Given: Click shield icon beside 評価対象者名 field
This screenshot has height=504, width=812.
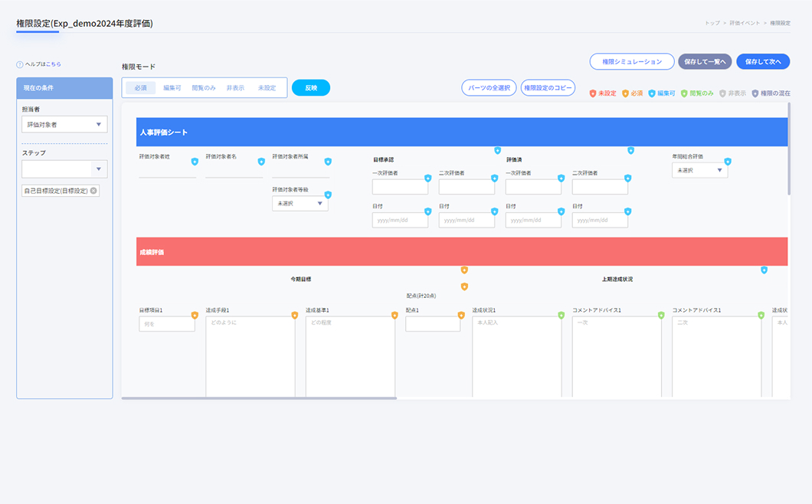Looking at the screenshot, I should pyautogui.click(x=261, y=162).
